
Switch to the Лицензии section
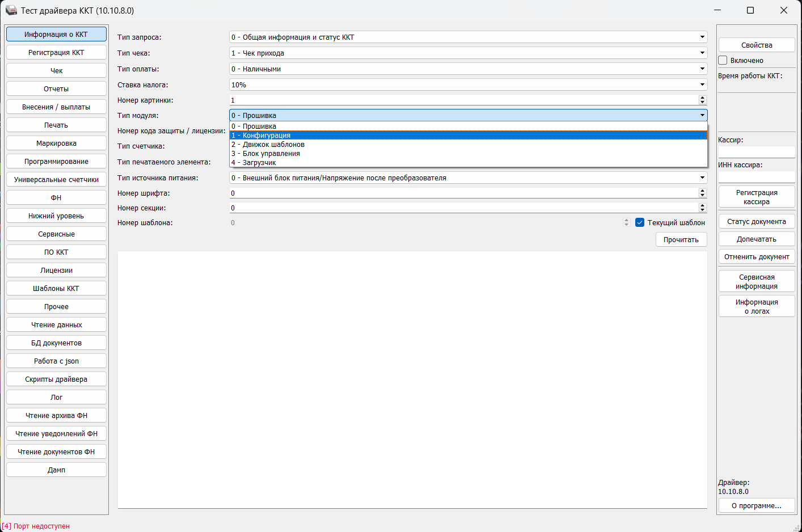click(x=56, y=270)
